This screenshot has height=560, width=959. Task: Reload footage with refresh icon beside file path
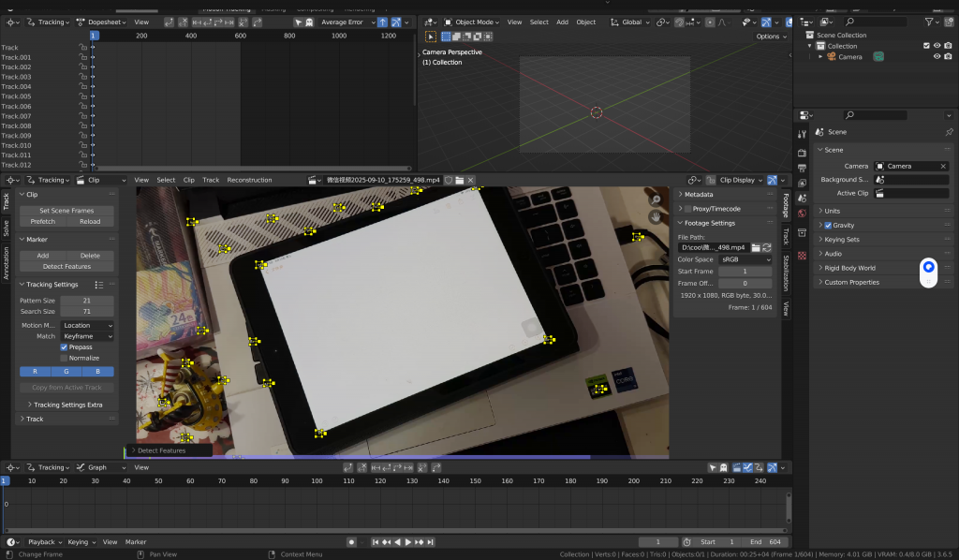767,247
